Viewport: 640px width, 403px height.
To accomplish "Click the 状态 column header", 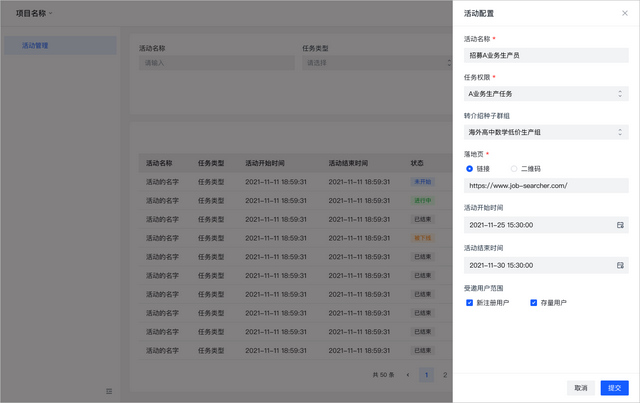I will 417,163.
